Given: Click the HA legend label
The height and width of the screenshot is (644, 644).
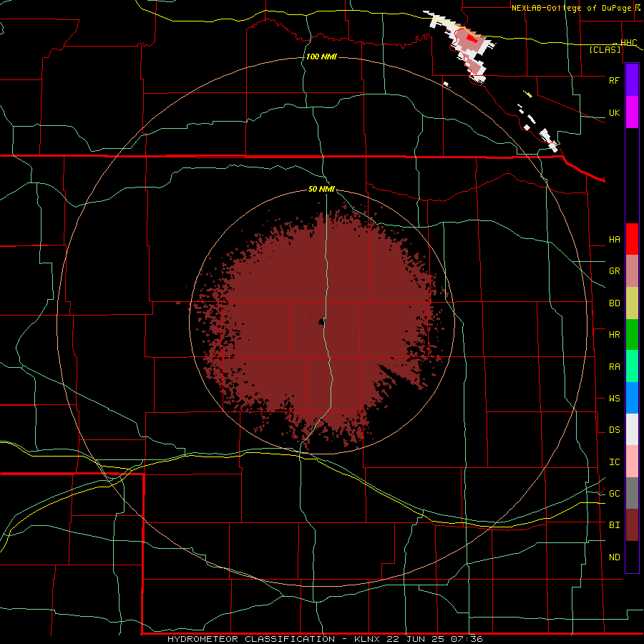Looking at the screenshot, I should coord(614,240).
